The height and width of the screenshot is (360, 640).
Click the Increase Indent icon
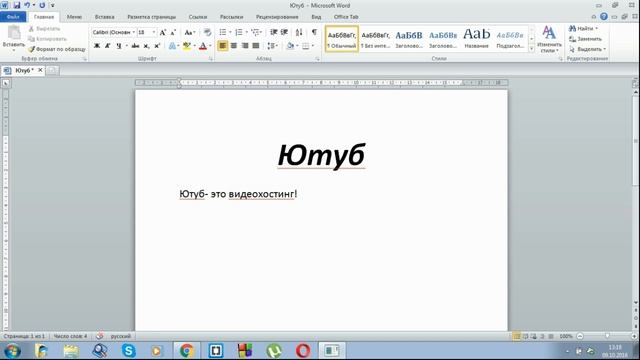[x=284, y=32]
